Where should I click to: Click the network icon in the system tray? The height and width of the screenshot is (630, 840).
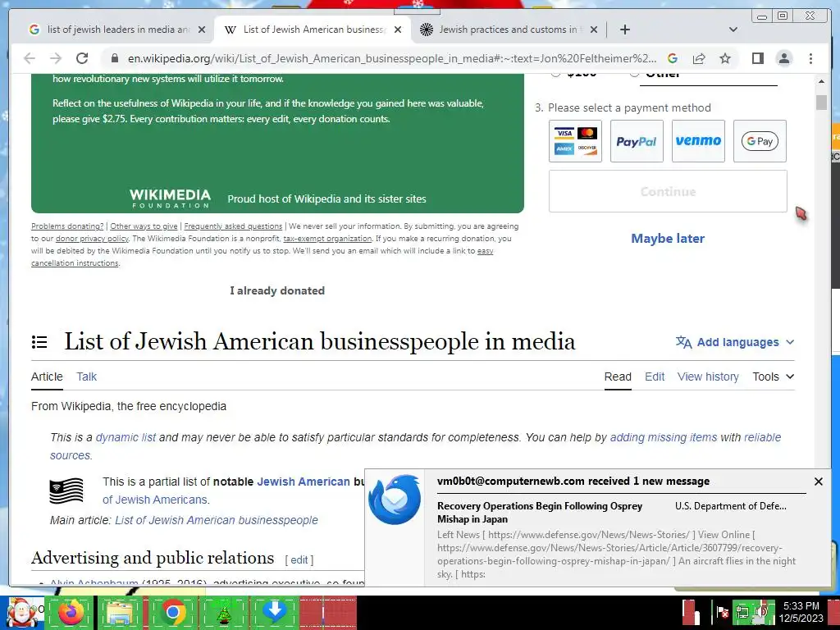[742, 612]
